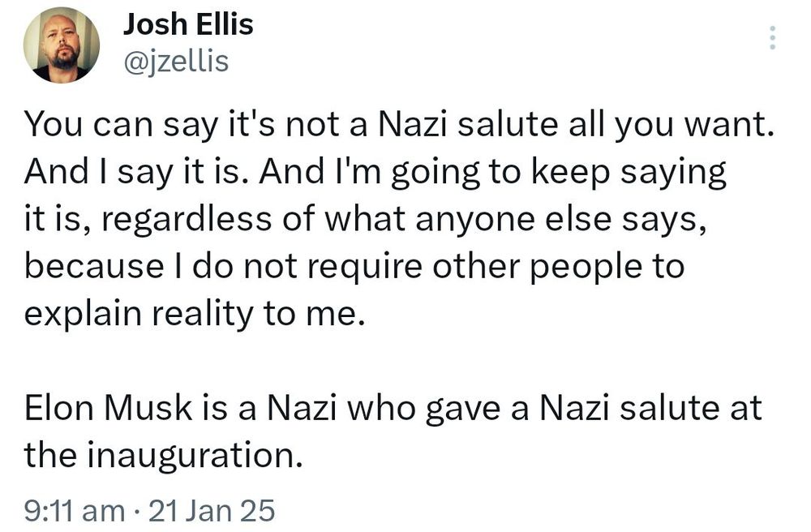Screen dimensions: 811x532
Task: Click the line starting "And I say it is"
Action: 375,173
